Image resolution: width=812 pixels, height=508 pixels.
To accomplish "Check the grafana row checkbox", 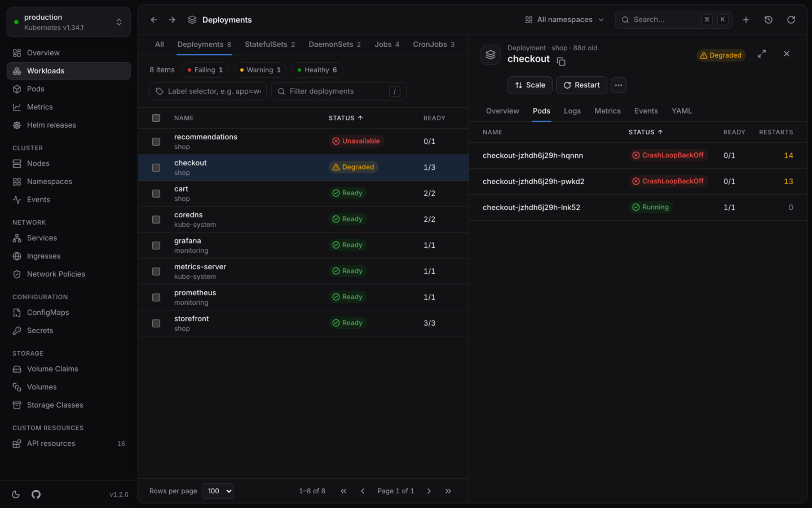I will 156,246.
